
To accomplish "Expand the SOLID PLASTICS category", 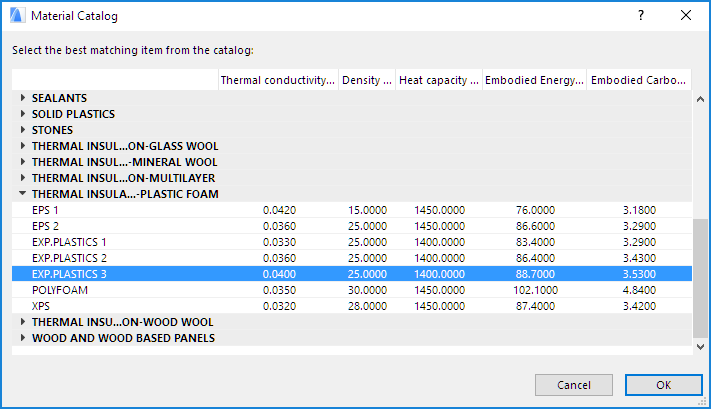I will pos(23,114).
